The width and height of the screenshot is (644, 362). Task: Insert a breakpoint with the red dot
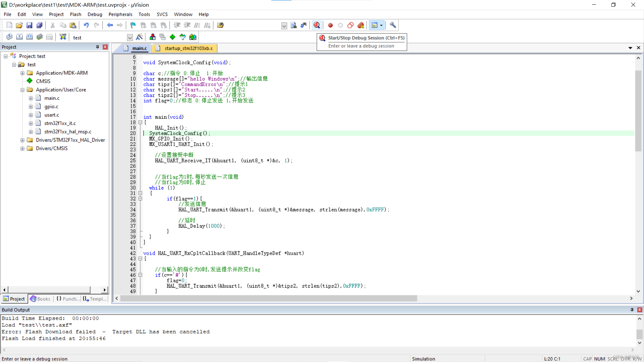tap(330, 25)
